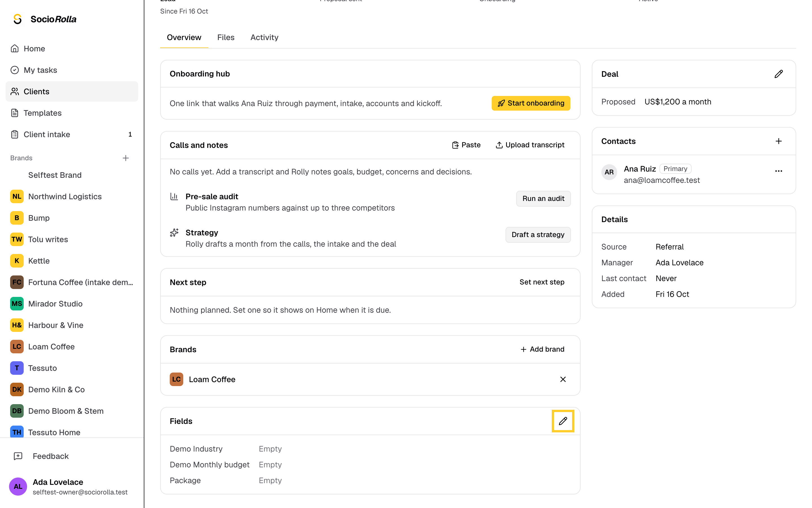This screenshot has width=812, height=508.
Task: Open Templates in the sidebar
Action: (72, 113)
